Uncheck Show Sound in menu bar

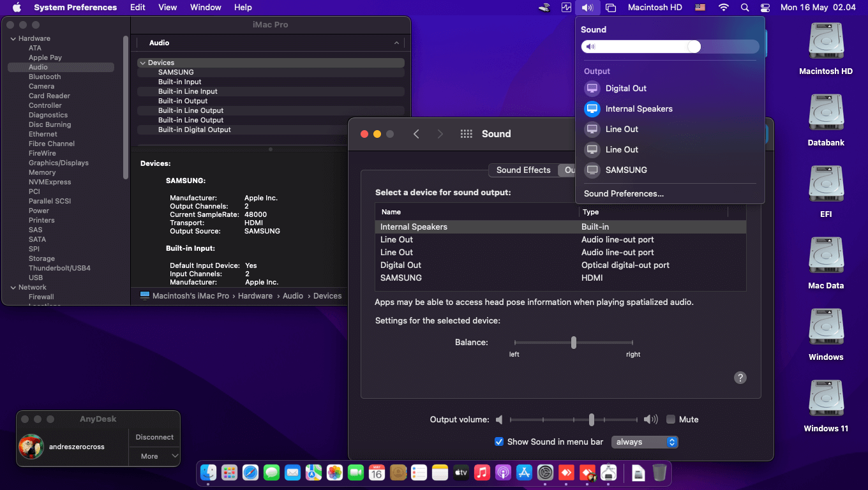point(499,442)
